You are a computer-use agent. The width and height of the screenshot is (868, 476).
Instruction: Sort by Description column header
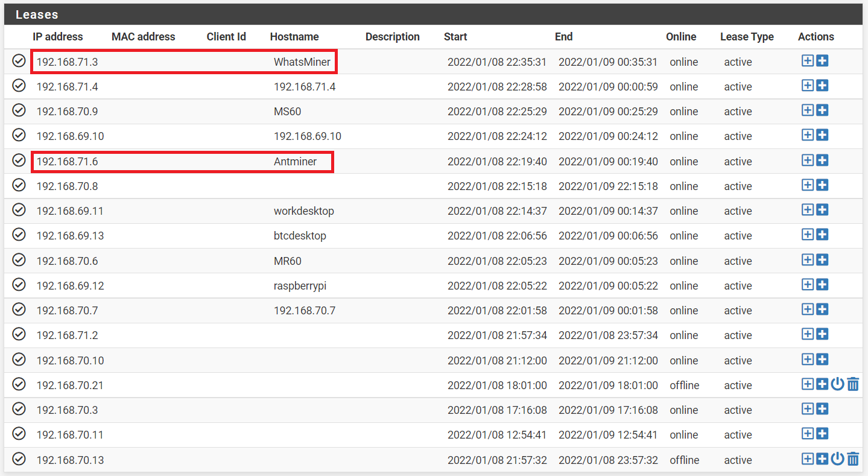click(393, 37)
